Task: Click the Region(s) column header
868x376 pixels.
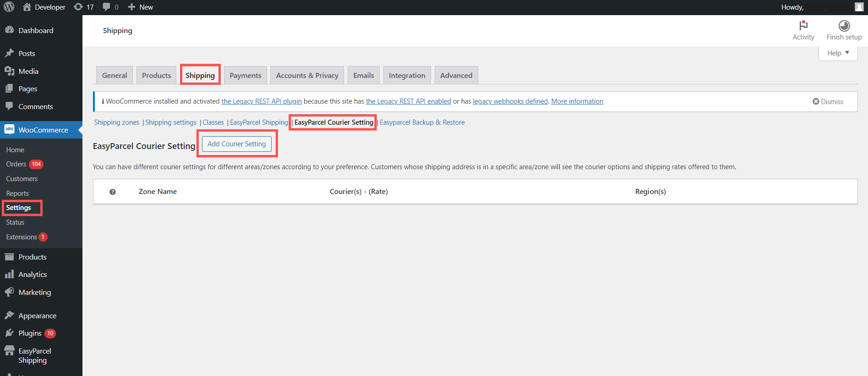Action: tap(650, 192)
